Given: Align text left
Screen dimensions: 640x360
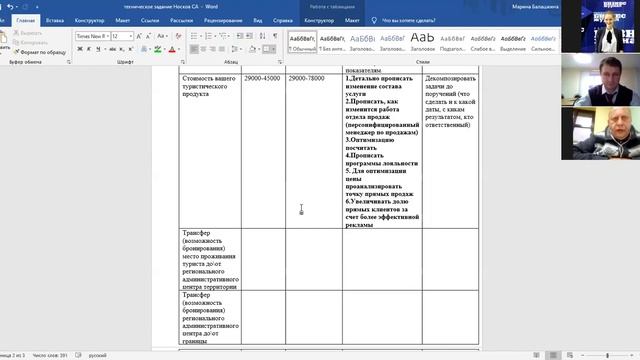Looking at the screenshot, I should click(x=194, y=49).
